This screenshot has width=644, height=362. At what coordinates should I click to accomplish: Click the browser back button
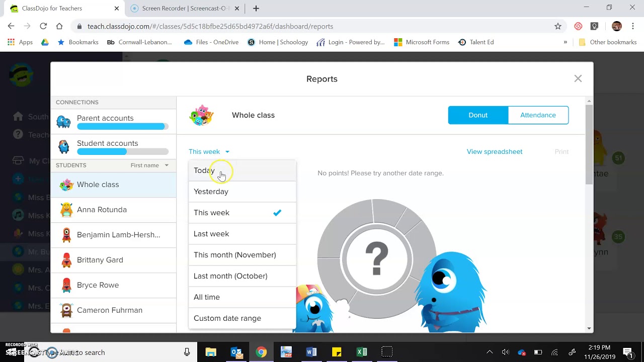point(11,26)
